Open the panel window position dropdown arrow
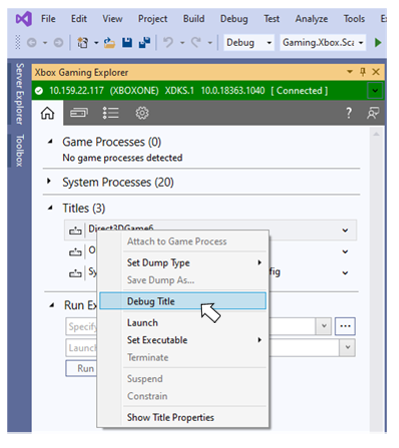The height and width of the screenshot is (448, 399). point(350,72)
